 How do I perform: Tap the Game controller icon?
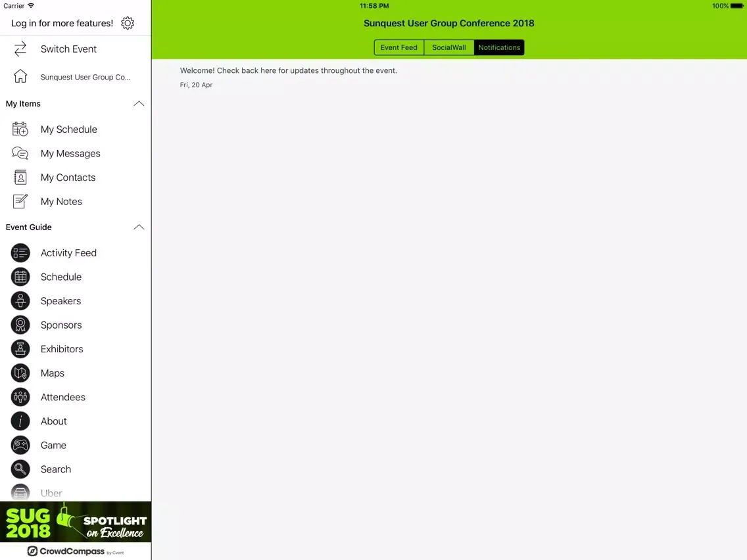click(x=20, y=445)
